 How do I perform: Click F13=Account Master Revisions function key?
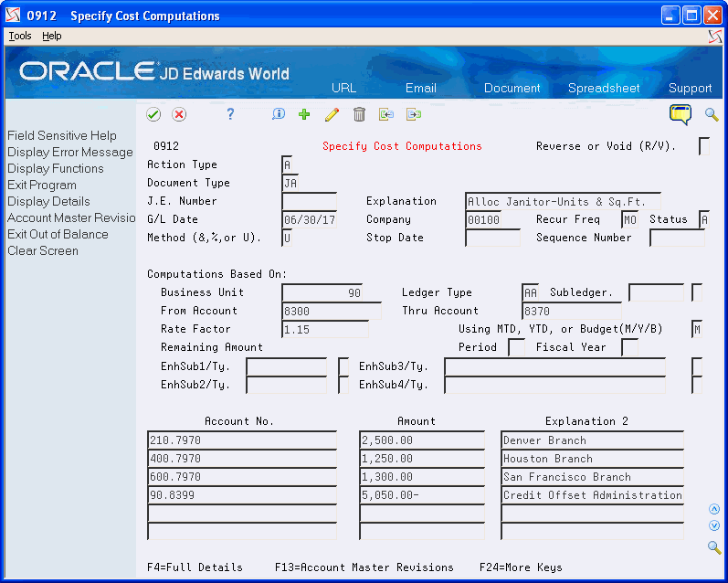(x=364, y=567)
